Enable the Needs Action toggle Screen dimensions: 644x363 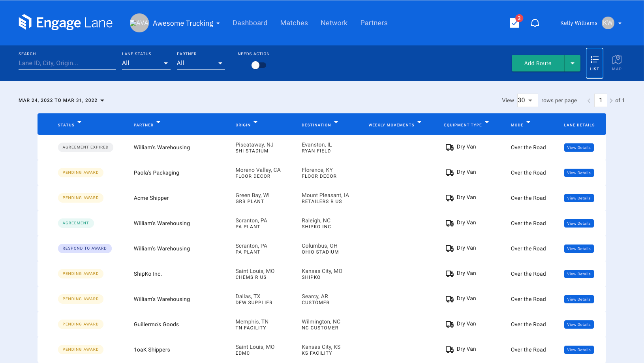[259, 65]
